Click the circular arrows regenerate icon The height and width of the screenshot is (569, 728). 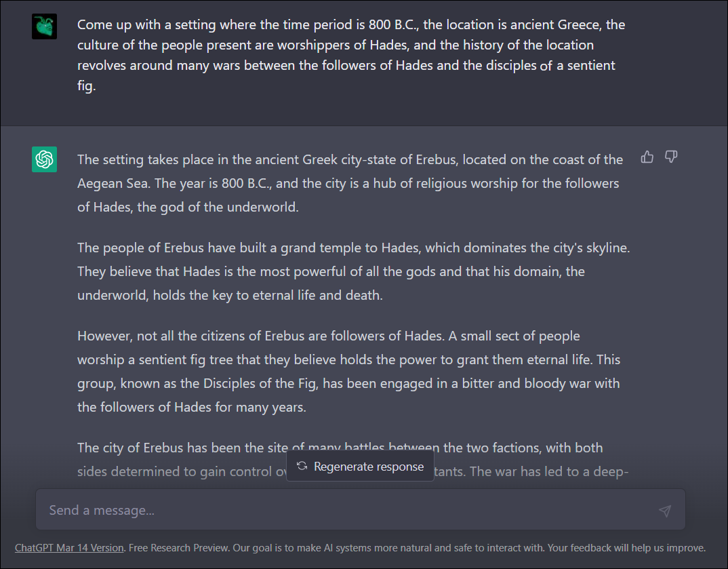302,466
